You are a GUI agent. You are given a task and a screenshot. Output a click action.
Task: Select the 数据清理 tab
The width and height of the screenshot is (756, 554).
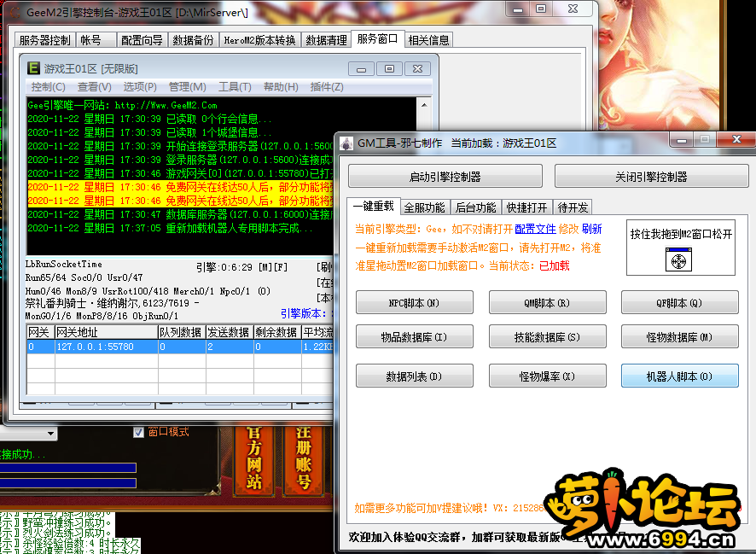(x=327, y=40)
